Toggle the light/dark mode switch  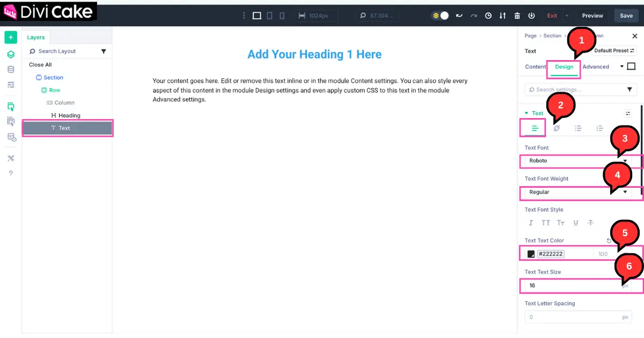point(441,16)
